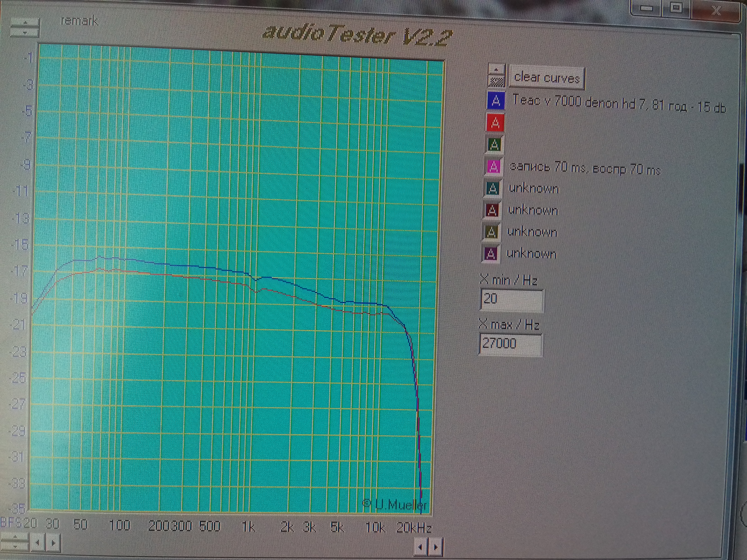
Task: Click stepper up arrow beside clear curves
Action: point(496,70)
